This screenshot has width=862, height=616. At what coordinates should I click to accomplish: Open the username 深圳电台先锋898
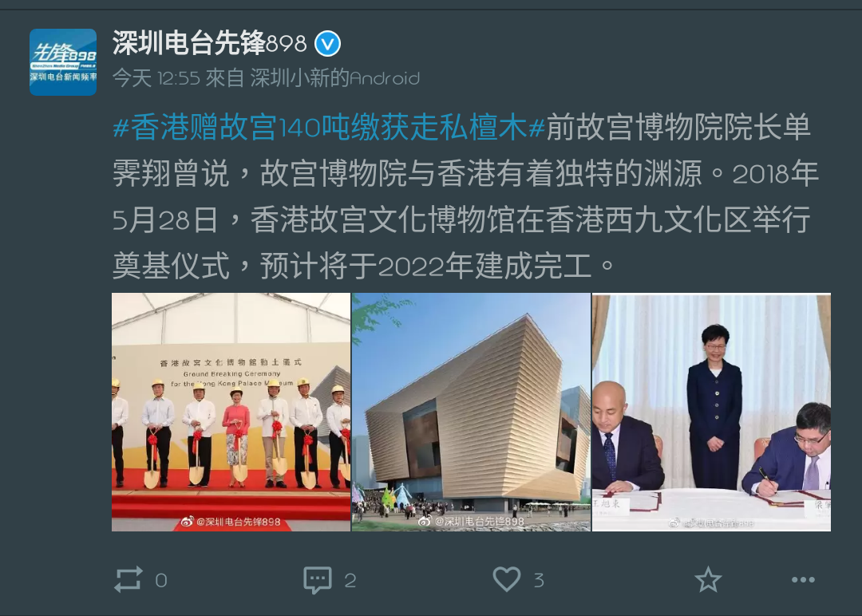(x=209, y=43)
